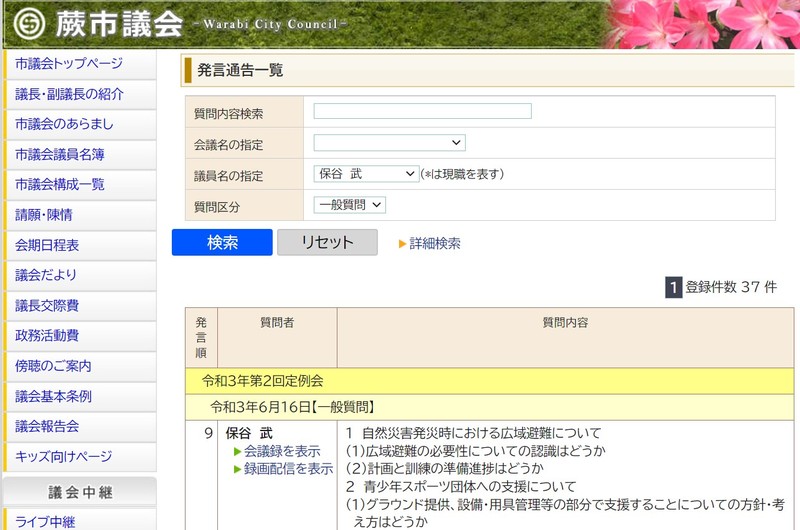The image size is (800, 530).
Task: Open 議会だより sidebar item
Action: [x=46, y=275]
